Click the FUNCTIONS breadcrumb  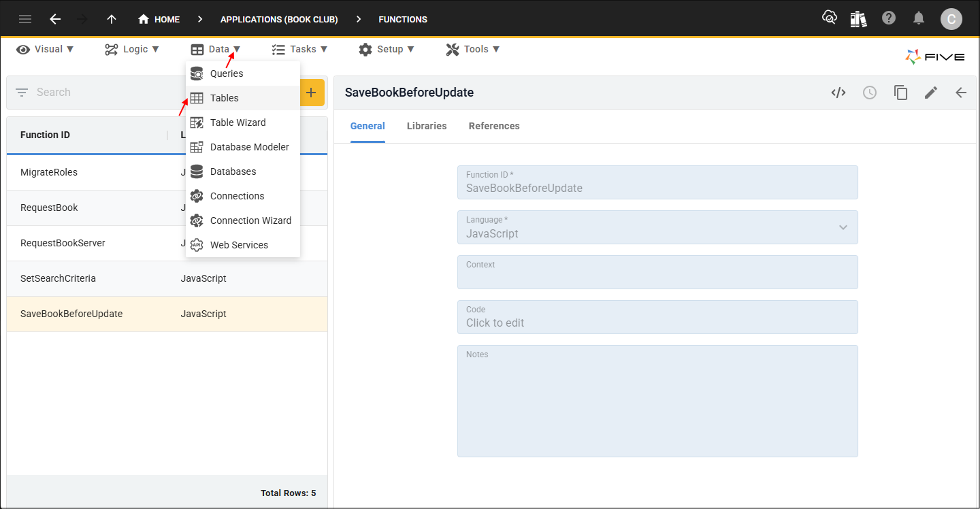[x=403, y=19]
